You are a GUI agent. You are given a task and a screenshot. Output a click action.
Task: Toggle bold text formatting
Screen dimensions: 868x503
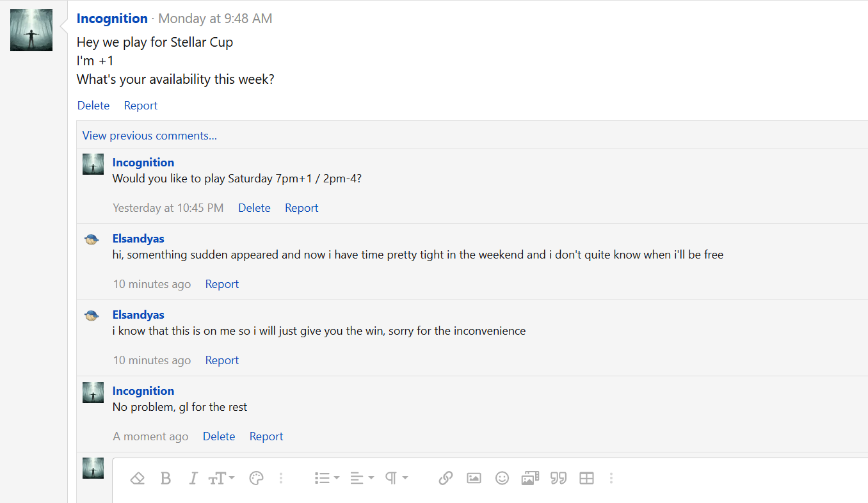[166, 478]
